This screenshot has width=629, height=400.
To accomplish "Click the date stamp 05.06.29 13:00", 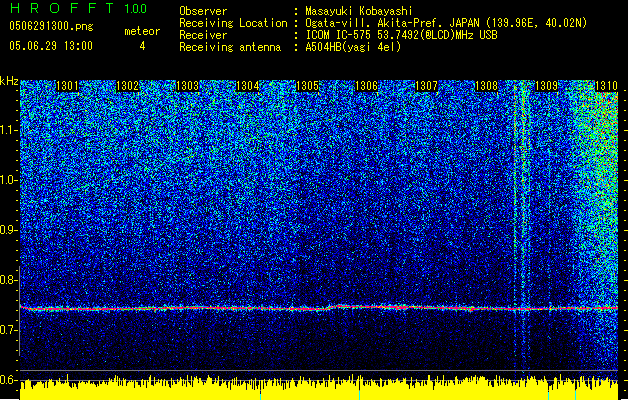I will (51, 46).
